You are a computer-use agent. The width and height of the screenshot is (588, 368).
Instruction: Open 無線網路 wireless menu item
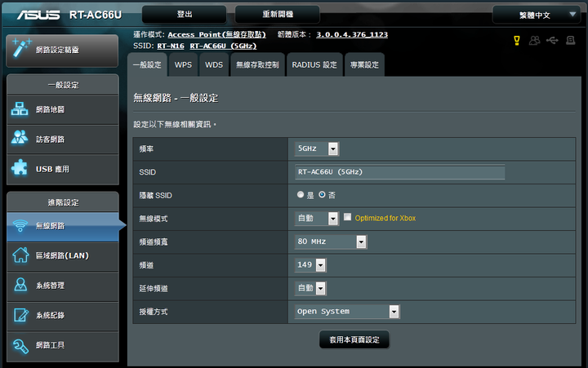63,225
